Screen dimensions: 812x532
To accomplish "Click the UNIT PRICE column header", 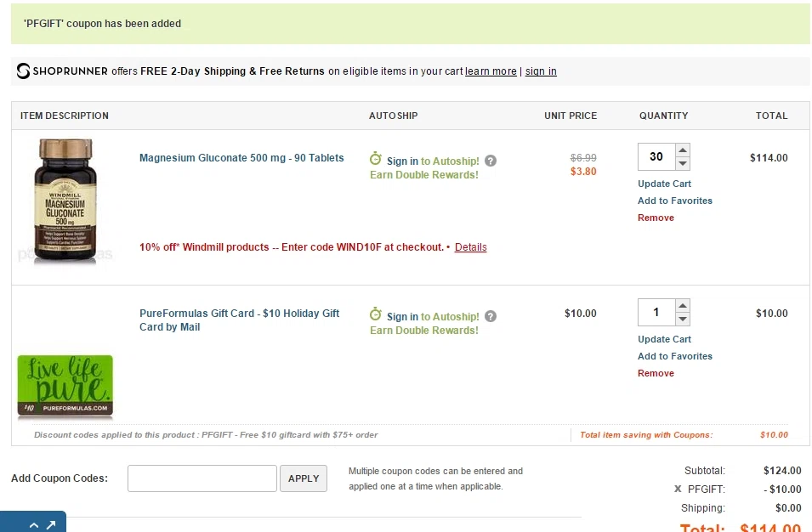I will tap(571, 116).
